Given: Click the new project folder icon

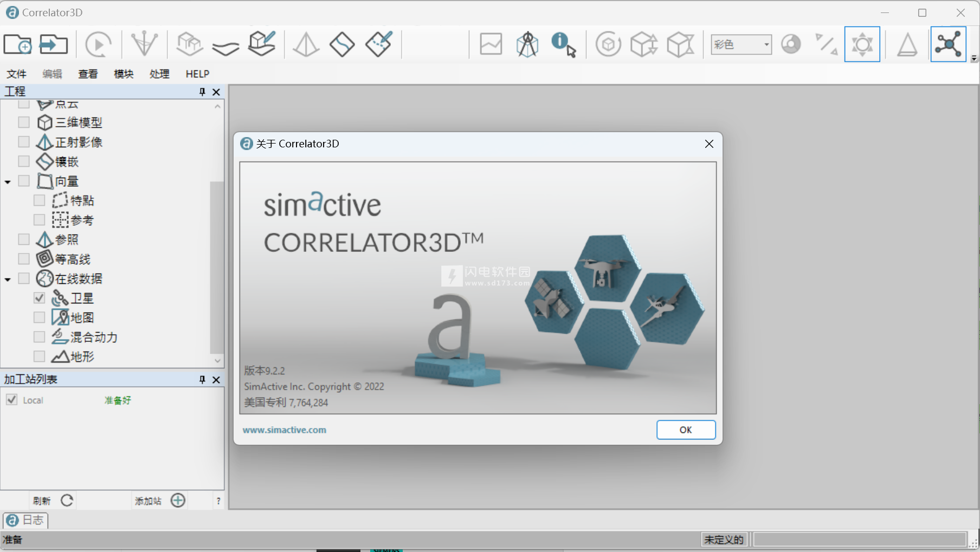Looking at the screenshot, I should tap(17, 44).
